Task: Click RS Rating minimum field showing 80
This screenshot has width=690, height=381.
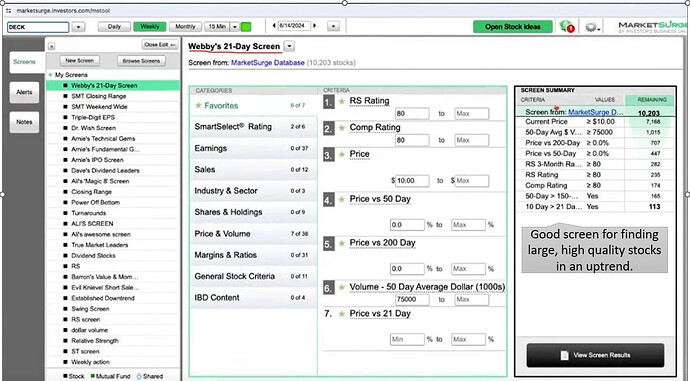Action: pyautogui.click(x=412, y=114)
